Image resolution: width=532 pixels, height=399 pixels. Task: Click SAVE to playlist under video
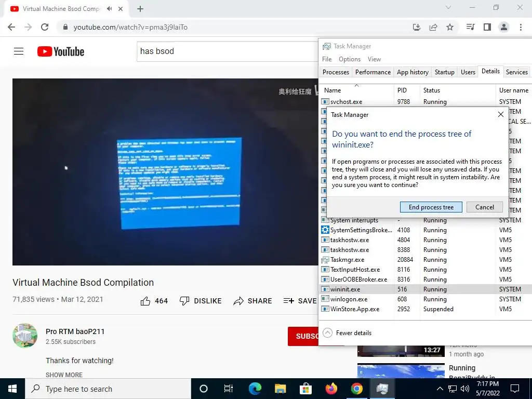click(300, 301)
